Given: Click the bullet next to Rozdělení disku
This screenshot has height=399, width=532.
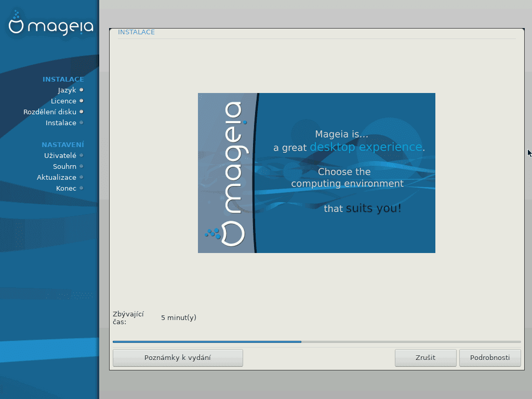Looking at the screenshot, I should [82, 112].
